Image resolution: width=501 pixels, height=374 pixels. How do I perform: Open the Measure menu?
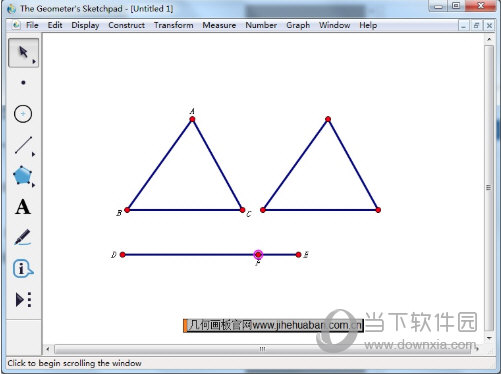tap(219, 25)
